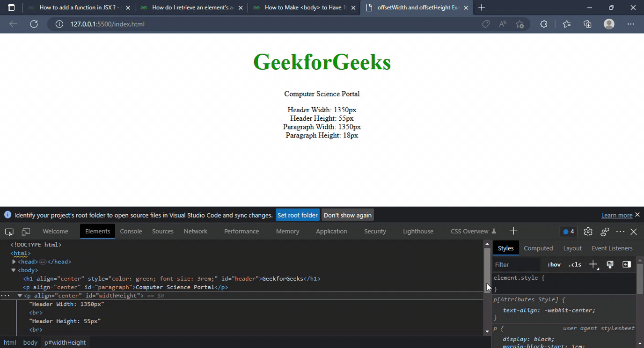Select the element inspector tool
This screenshot has width=644, height=348.
tap(8, 231)
